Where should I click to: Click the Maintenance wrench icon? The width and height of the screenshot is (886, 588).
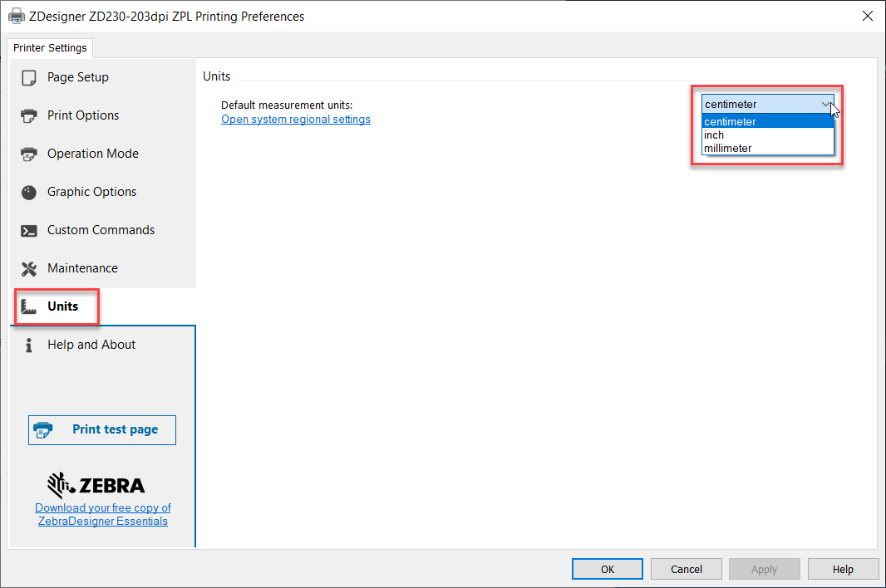click(29, 269)
